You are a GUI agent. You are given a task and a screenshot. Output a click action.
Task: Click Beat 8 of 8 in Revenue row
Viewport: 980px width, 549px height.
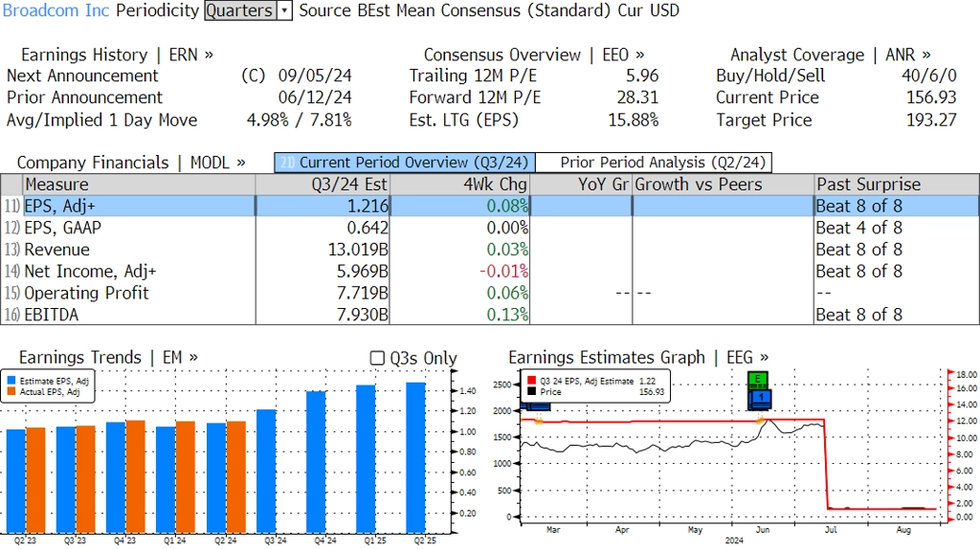tap(859, 250)
